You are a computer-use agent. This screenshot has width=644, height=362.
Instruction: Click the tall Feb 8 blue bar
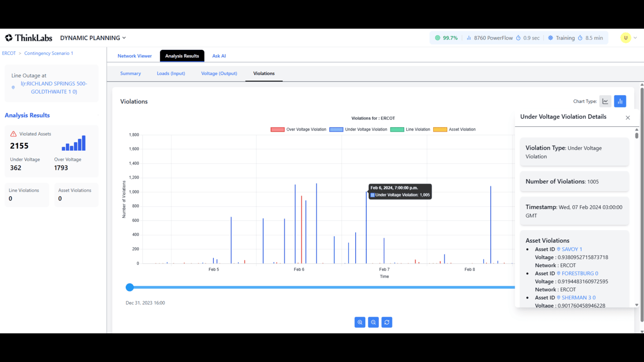[491, 225]
